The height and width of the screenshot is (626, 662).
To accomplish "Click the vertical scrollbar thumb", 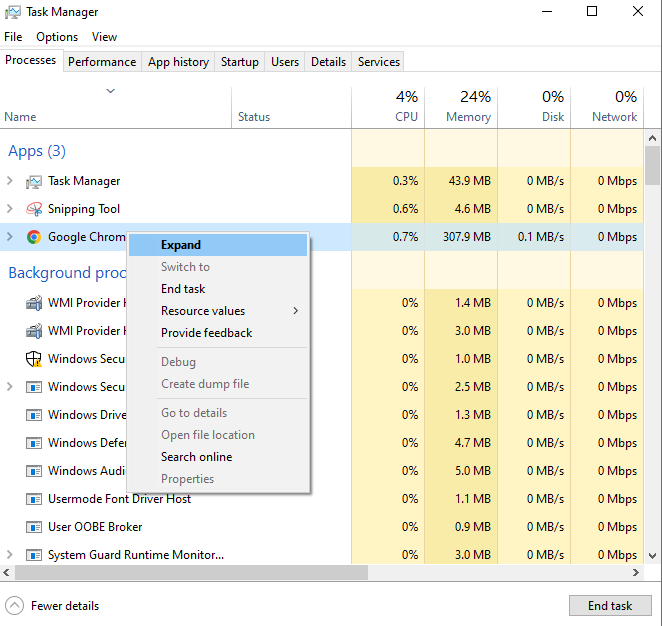I will [x=652, y=165].
